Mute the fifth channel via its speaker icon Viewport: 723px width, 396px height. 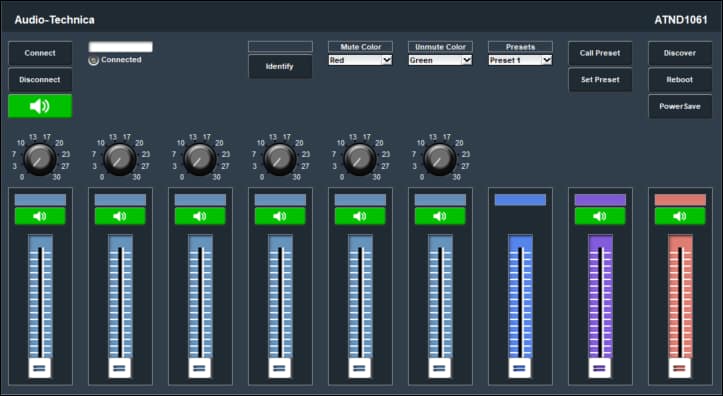coord(360,216)
